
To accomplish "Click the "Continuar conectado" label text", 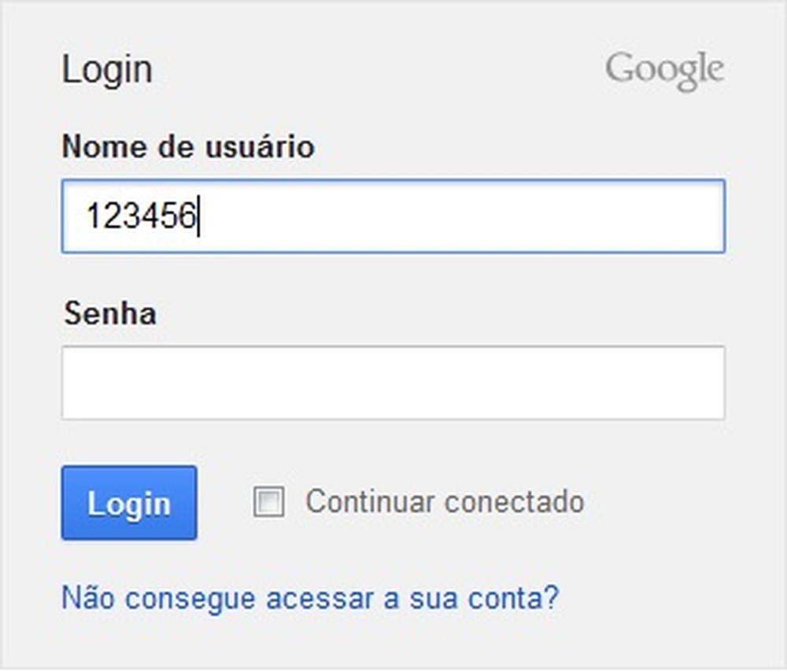I will (445, 501).
